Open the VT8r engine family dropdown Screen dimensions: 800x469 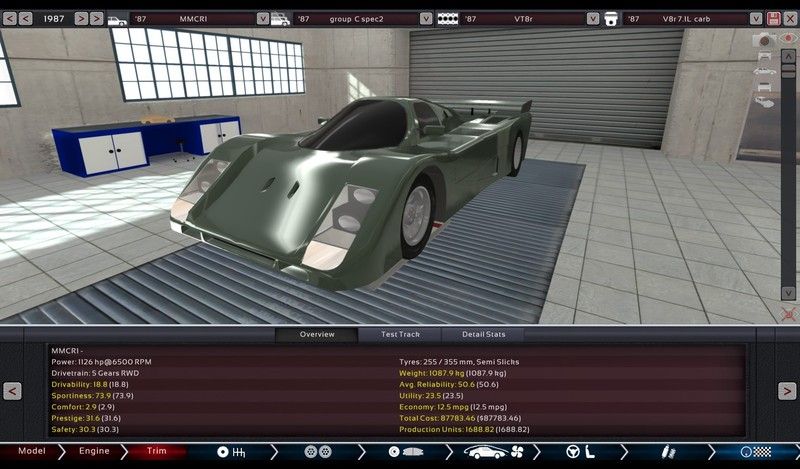[x=592, y=19]
